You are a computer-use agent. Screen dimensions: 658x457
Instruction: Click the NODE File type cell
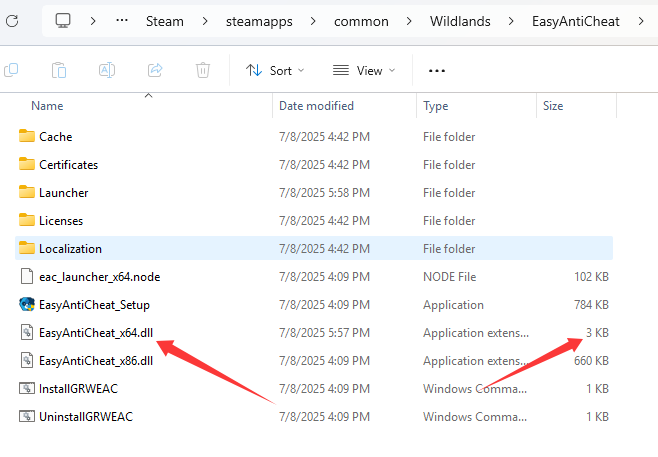tap(449, 277)
